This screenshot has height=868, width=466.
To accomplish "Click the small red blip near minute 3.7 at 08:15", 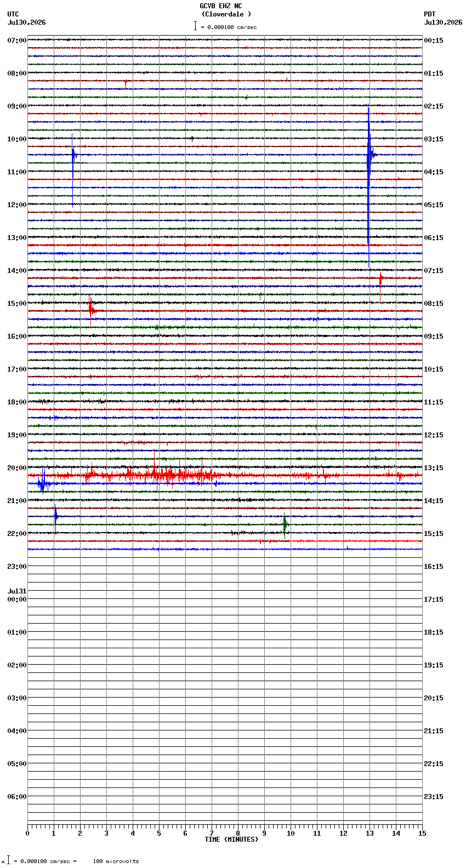I will (x=126, y=82).
